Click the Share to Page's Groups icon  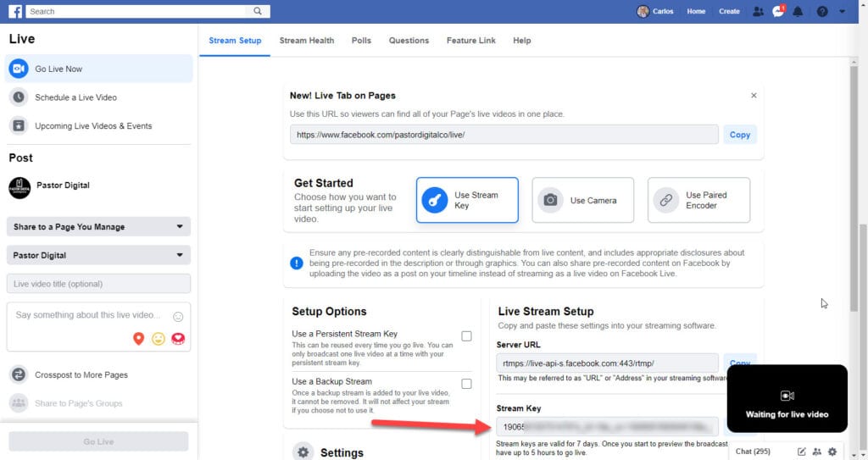pos(19,403)
